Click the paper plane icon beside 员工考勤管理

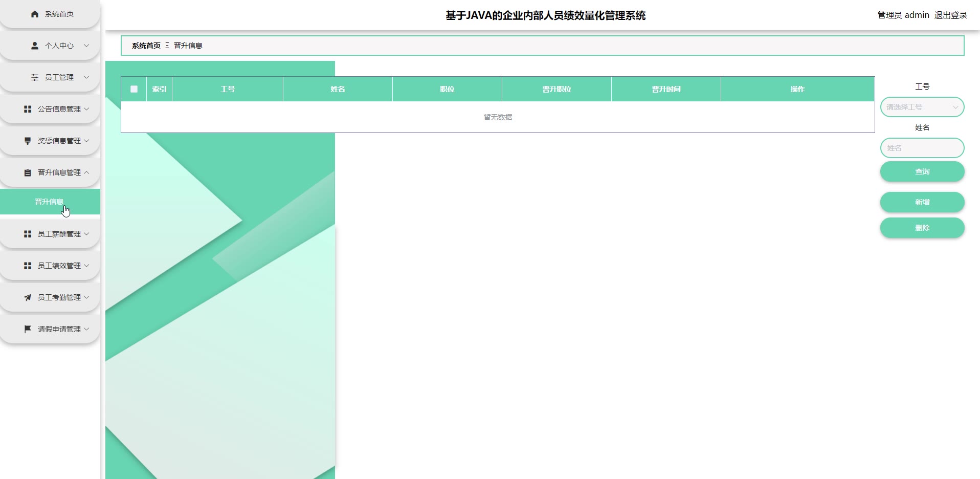[28, 297]
